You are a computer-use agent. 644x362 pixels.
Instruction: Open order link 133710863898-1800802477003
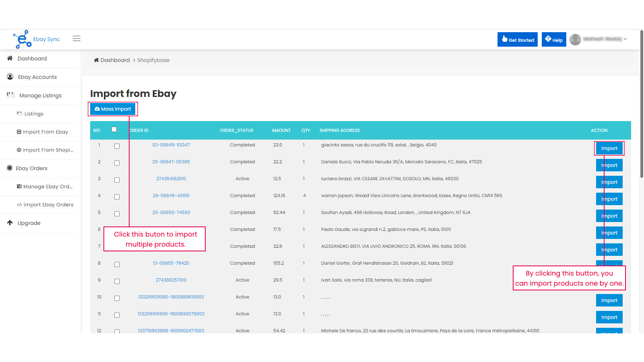pos(171,331)
